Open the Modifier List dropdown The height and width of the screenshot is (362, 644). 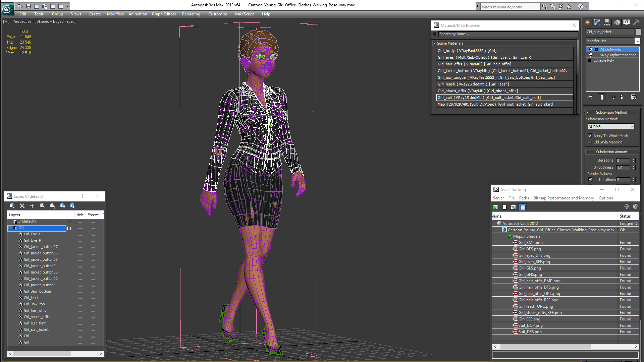[637, 41]
